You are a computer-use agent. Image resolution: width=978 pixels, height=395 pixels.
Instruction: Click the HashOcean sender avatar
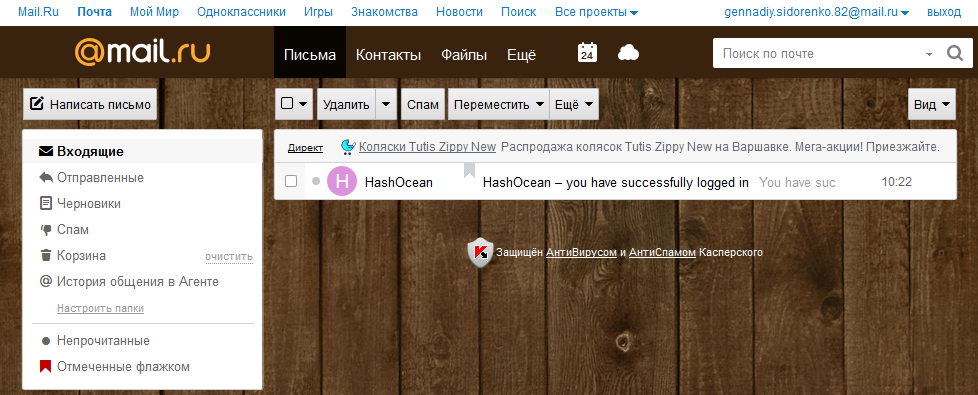point(342,182)
